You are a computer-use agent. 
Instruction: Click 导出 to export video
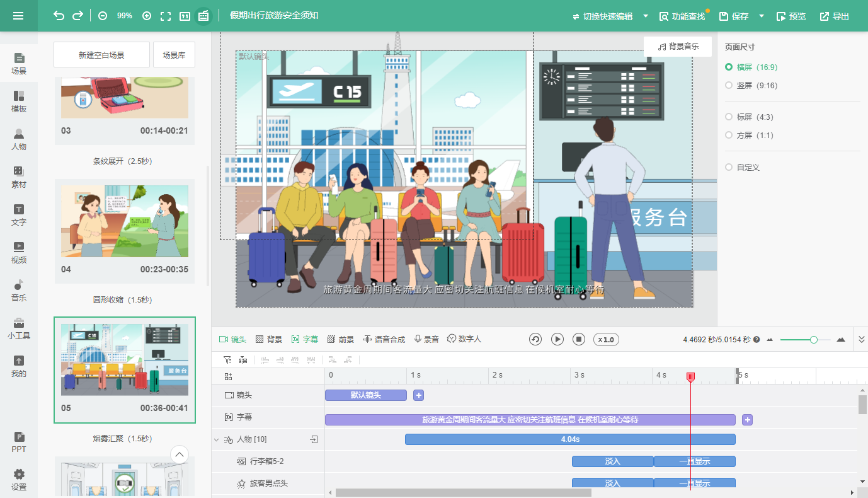point(835,16)
